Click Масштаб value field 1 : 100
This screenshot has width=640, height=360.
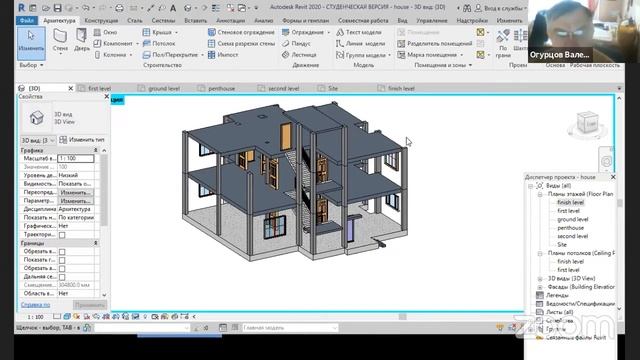[x=76, y=158]
